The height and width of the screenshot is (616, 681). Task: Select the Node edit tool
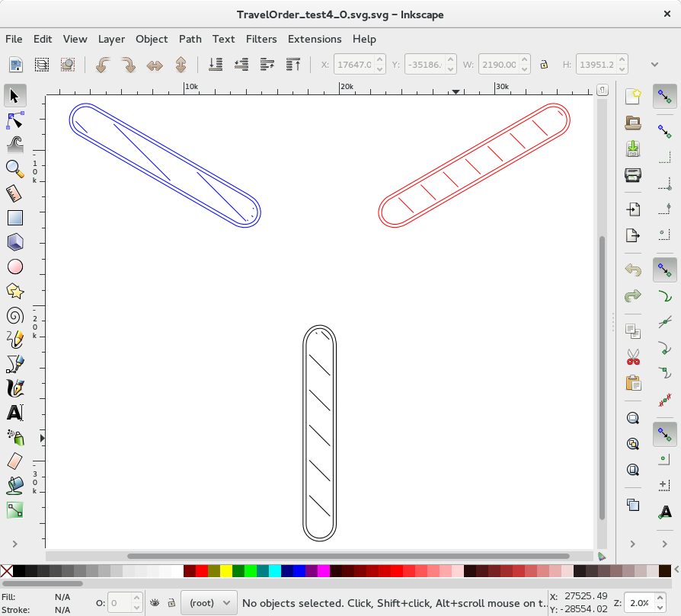(x=14, y=120)
